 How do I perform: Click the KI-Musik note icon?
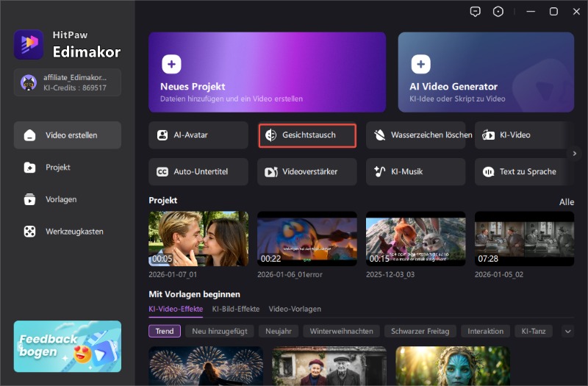click(379, 172)
